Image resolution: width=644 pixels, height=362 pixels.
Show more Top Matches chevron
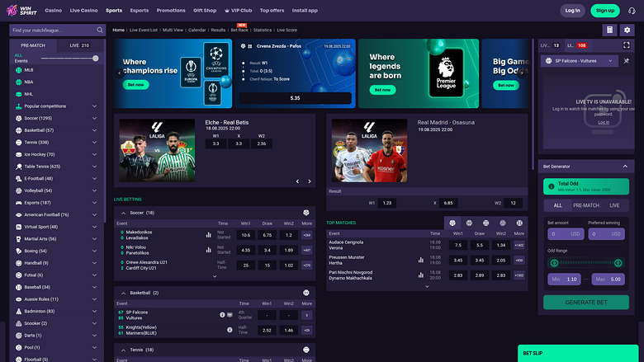pyautogui.click(x=427, y=287)
